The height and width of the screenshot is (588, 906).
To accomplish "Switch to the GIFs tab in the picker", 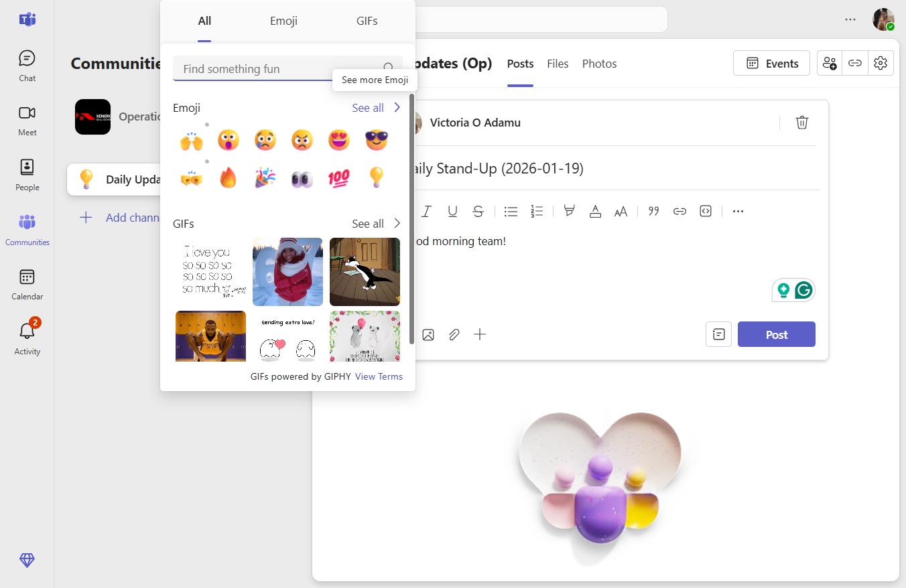I will tap(367, 21).
